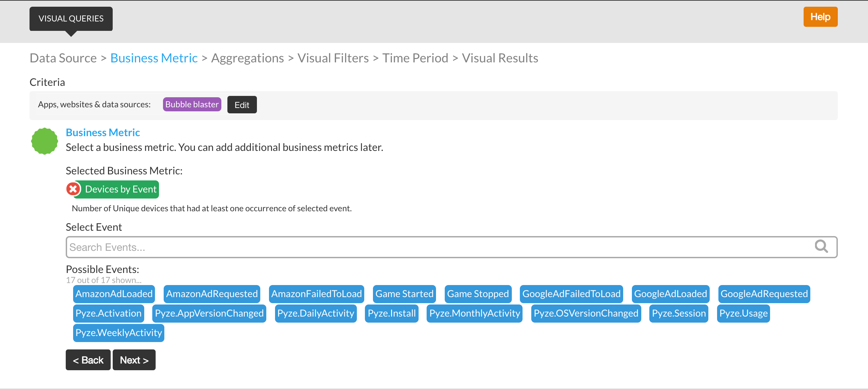Go to Business Metric breadcrumb step

(154, 58)
